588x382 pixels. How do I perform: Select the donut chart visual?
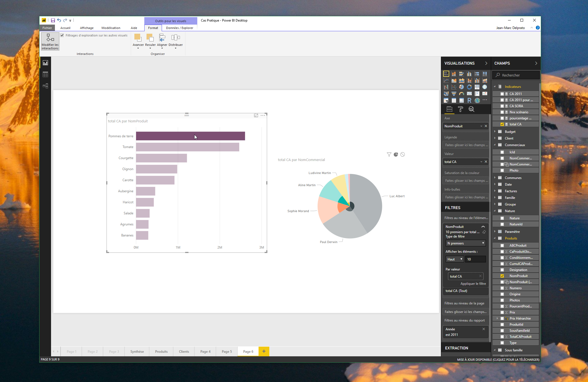pos(469,87)
